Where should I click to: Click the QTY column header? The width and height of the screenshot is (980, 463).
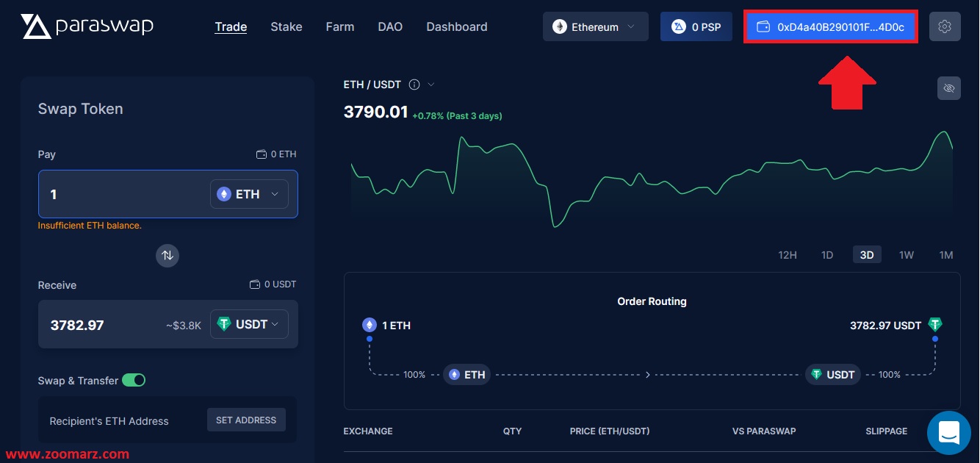pyautogui.click(x=512, y=431)
